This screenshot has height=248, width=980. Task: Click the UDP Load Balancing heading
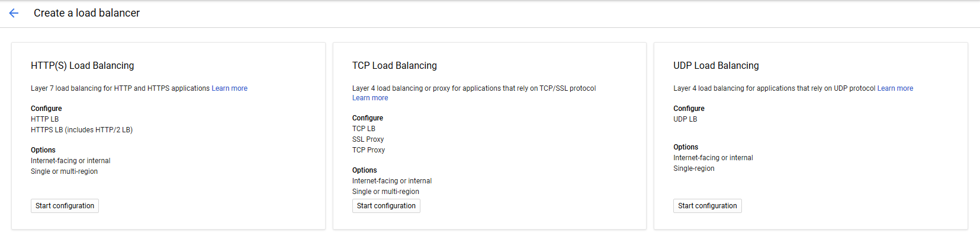point(716,66)
